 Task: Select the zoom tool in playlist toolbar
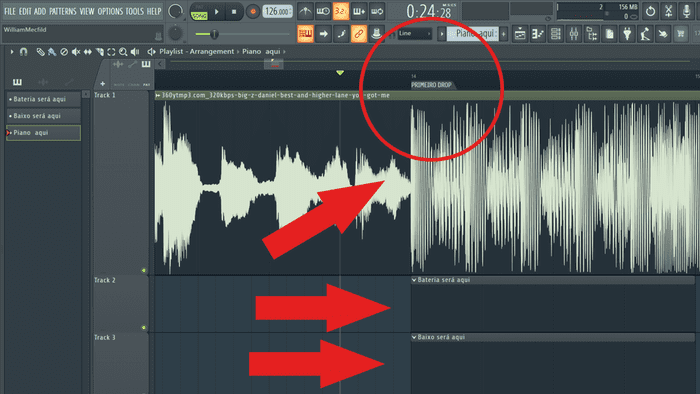click(123, 52)
